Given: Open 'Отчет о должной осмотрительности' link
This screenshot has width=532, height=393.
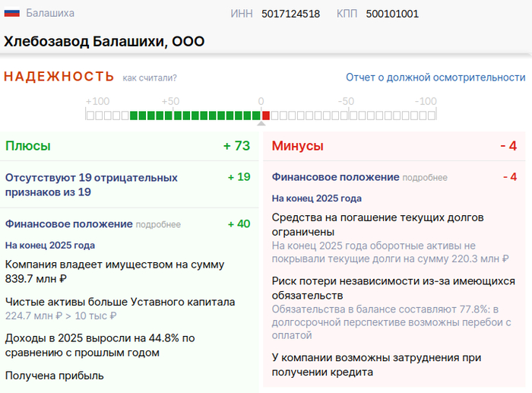Looking at the screenshot, I should 435,78.
